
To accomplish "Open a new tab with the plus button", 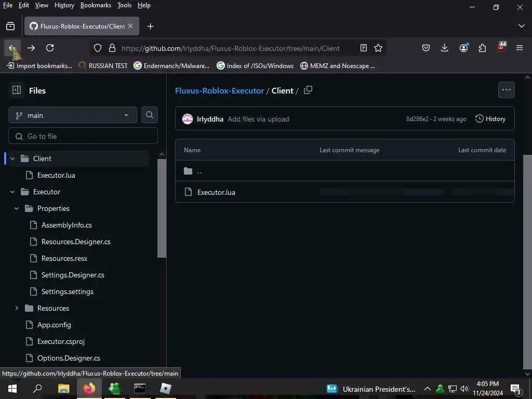I will click(150, 26).
